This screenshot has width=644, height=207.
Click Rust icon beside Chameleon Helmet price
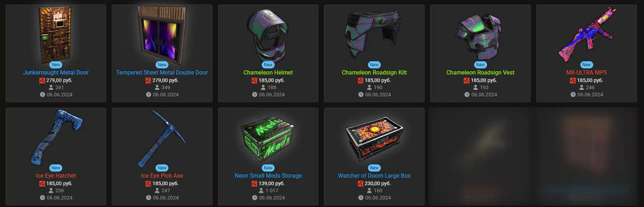254,81
